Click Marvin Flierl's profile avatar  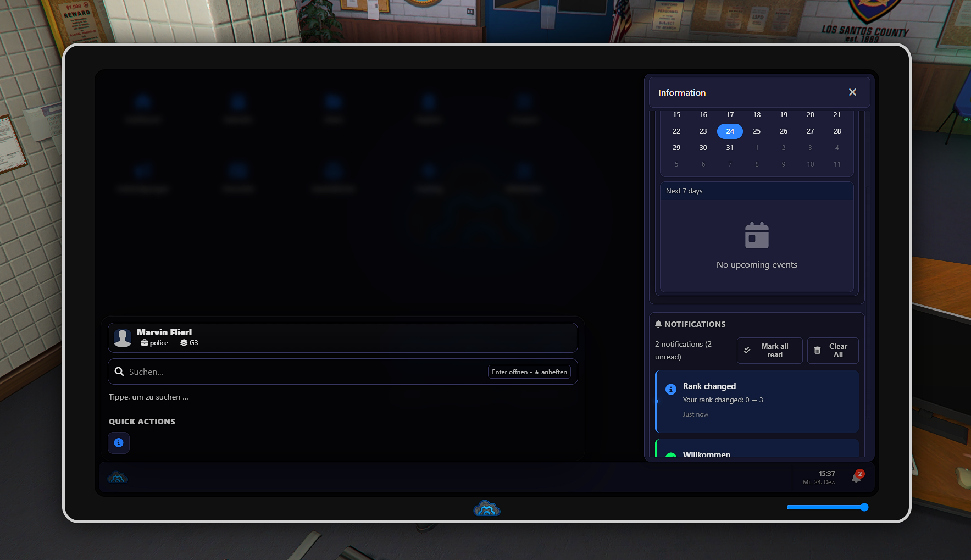pos(123,337)
